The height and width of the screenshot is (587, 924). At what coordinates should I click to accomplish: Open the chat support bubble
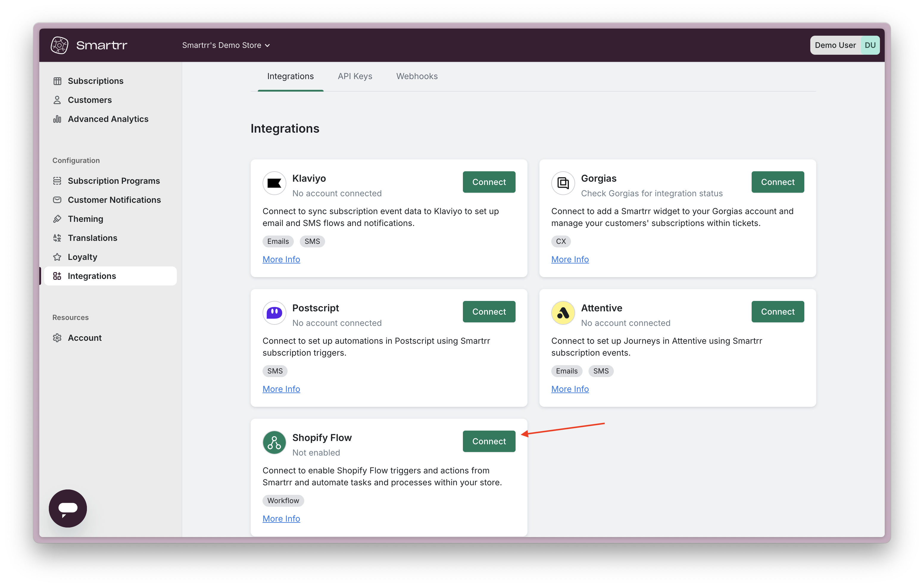(x=68, y=508)
